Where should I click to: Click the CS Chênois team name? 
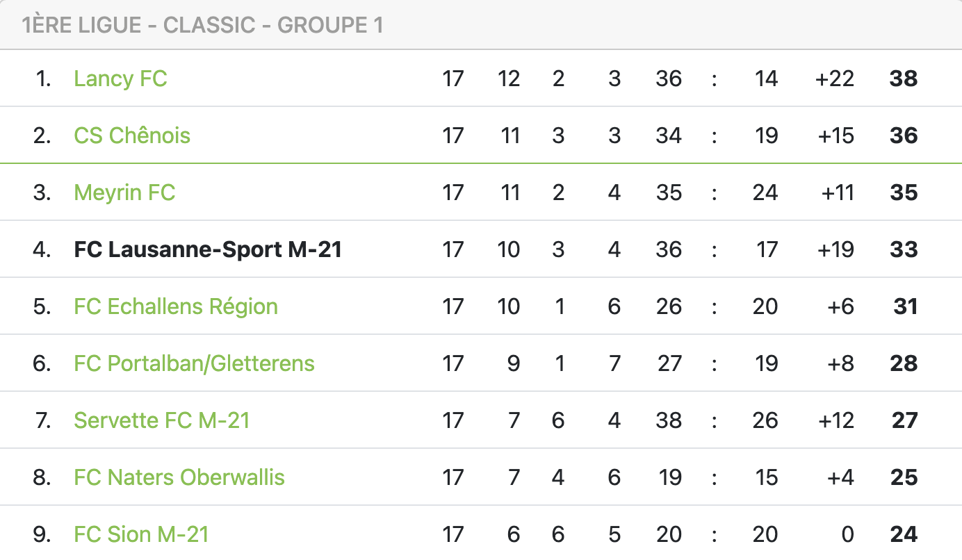pyautogui.click(x=132, y=135)
